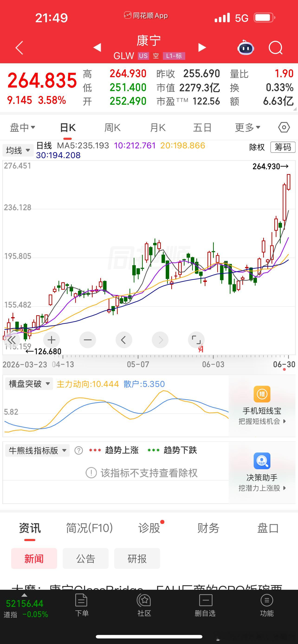This screenshot has height=644, width=298.
Task: Zoom in the K-line chart with plus
Action: 51,340
